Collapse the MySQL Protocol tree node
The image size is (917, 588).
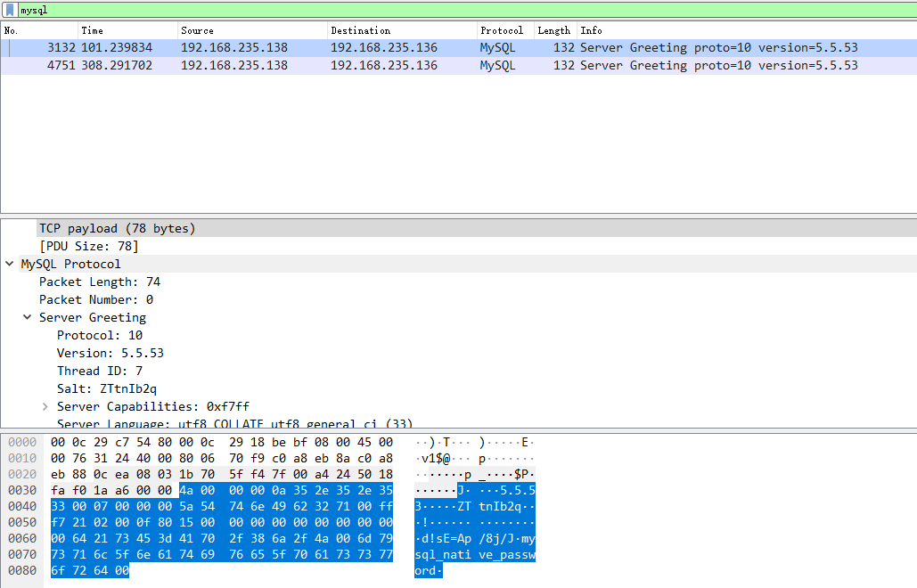(10, 264)
